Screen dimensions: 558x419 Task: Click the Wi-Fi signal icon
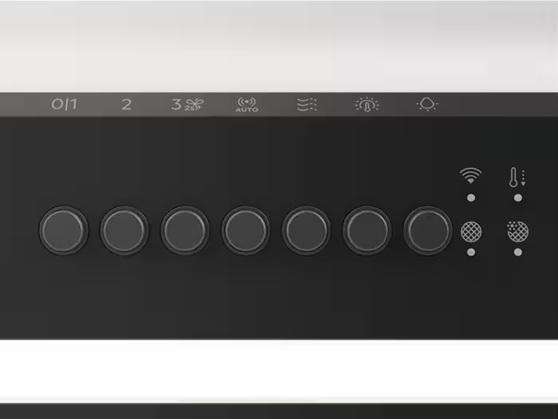point(470,176)
